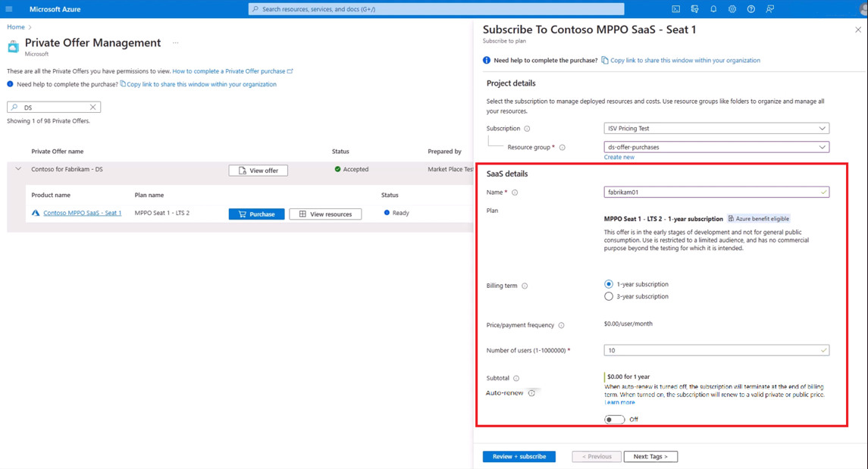Click the Purchase button
Image resolution: width=868 pixels, height=469 pixels.
click(256, 214)
